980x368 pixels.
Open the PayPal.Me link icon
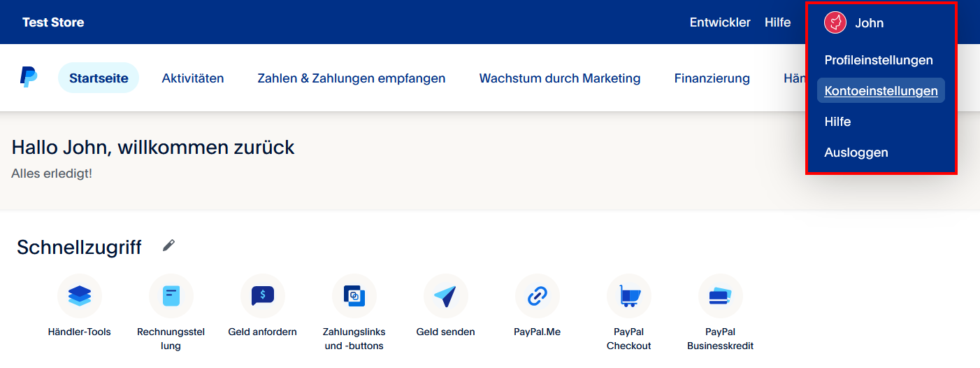(537, 296)
